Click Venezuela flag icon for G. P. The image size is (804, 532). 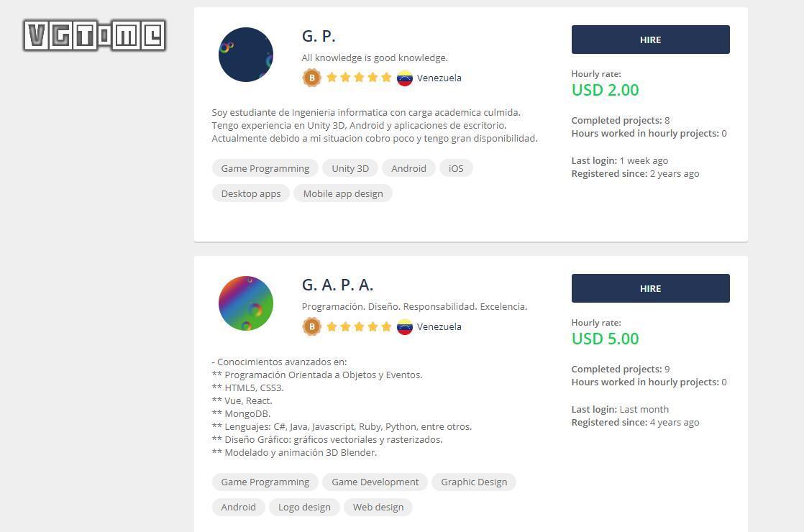(405, 78)
